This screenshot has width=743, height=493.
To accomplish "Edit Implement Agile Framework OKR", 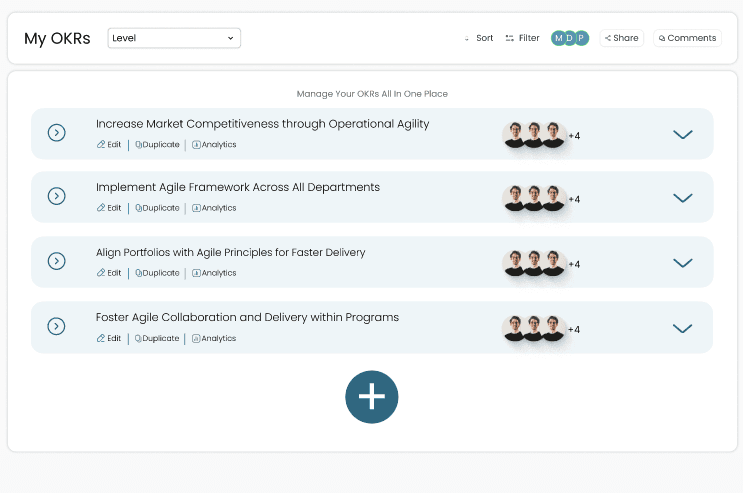I will click(x=109, y=208).
